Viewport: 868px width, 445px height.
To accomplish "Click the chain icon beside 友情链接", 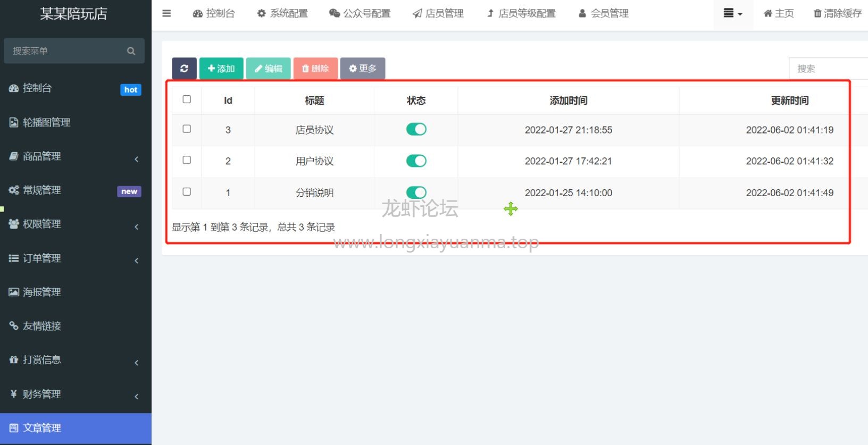I will pos(14,326).
